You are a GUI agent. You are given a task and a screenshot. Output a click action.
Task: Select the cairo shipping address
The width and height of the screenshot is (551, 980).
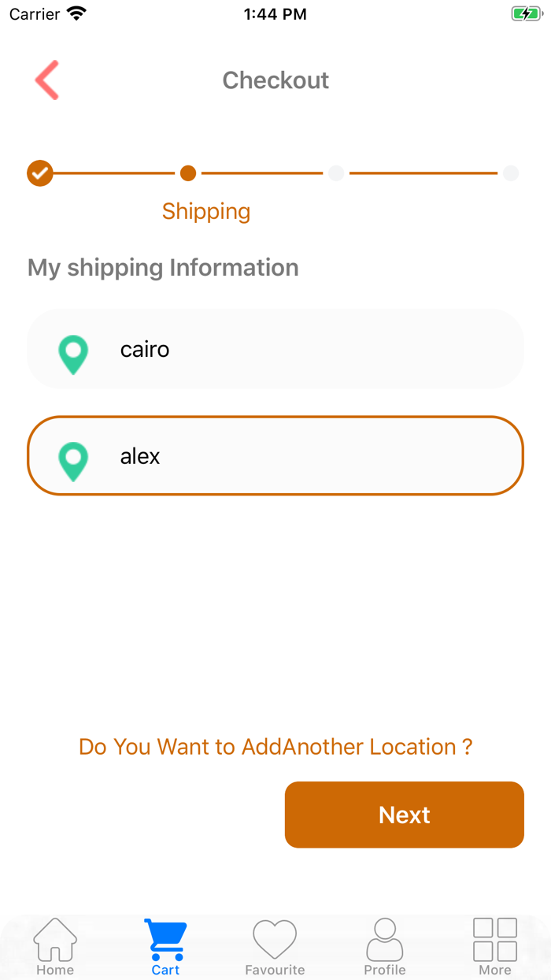(275, 349)
